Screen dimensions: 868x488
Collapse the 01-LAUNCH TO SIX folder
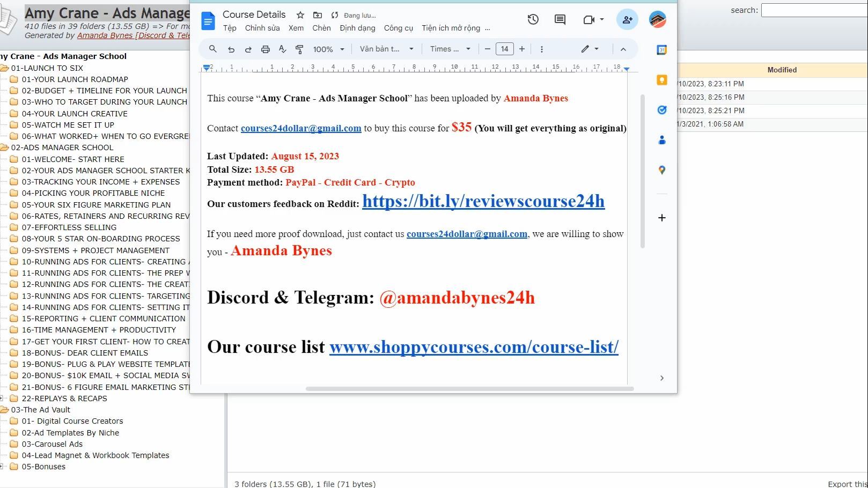pos(4,68)
